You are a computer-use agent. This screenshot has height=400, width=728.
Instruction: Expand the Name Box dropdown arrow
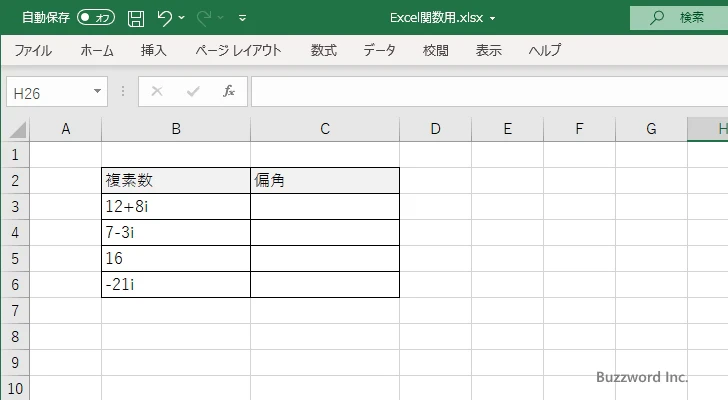(x=98, y=91)
